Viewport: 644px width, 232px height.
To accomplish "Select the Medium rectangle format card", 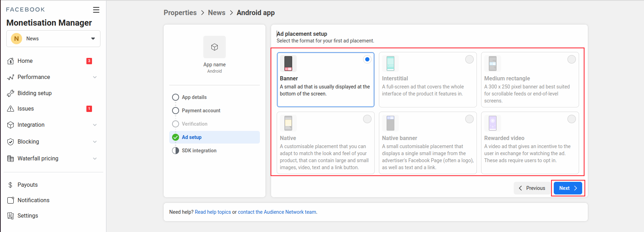I will point(530,80).
